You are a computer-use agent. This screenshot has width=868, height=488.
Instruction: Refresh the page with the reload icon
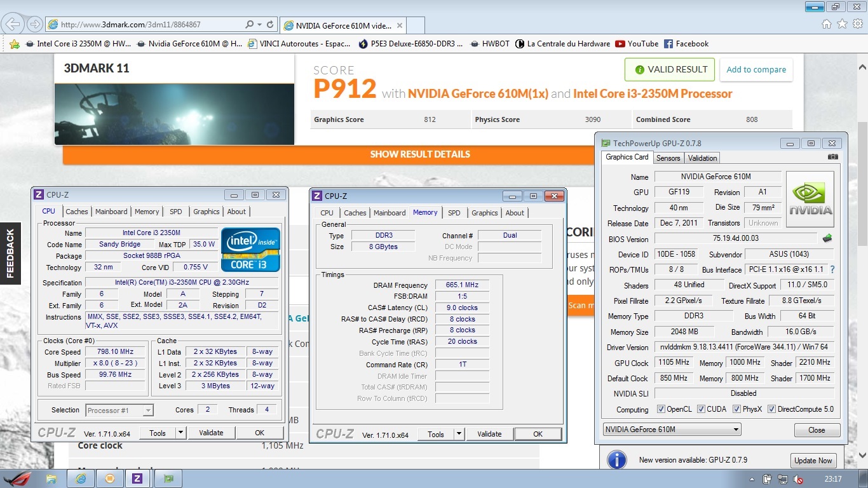click(x=270, y=25)
